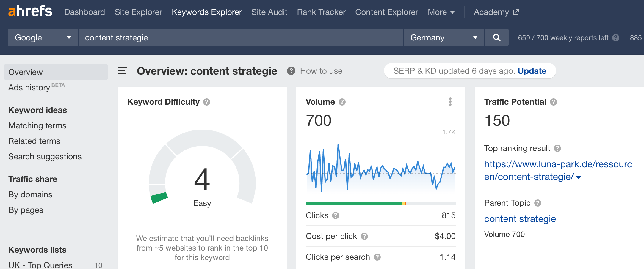Expand the top ranking URL dropdown arrow

pos(579,178)
